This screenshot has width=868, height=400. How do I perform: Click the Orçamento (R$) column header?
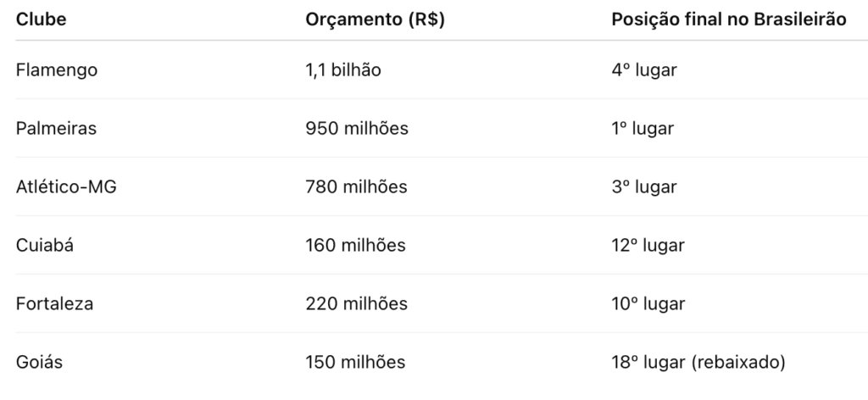(375, 20)
